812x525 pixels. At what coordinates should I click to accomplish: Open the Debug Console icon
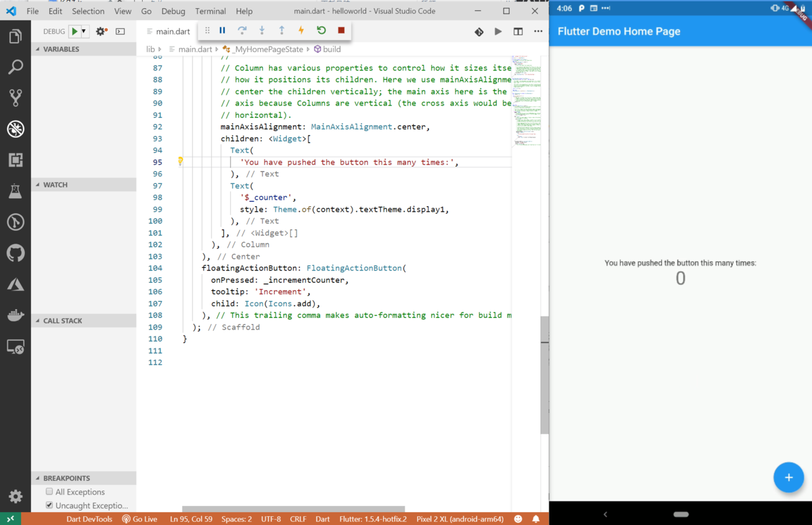click(120, 31)
